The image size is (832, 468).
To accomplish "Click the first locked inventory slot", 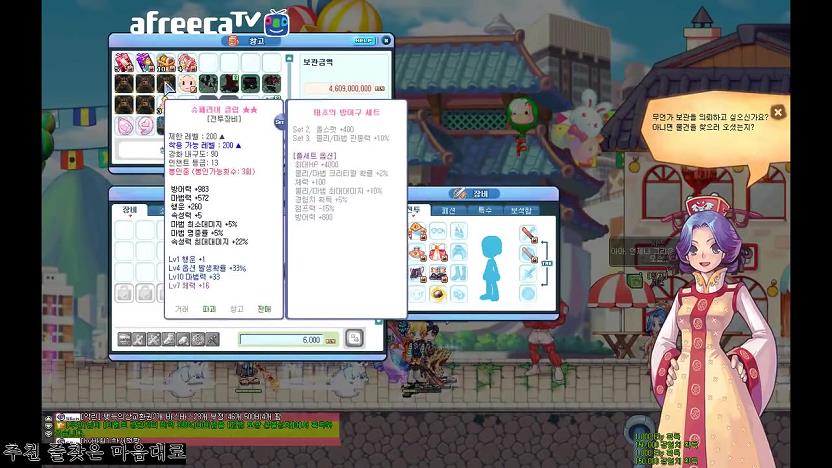I will (124, 293).
